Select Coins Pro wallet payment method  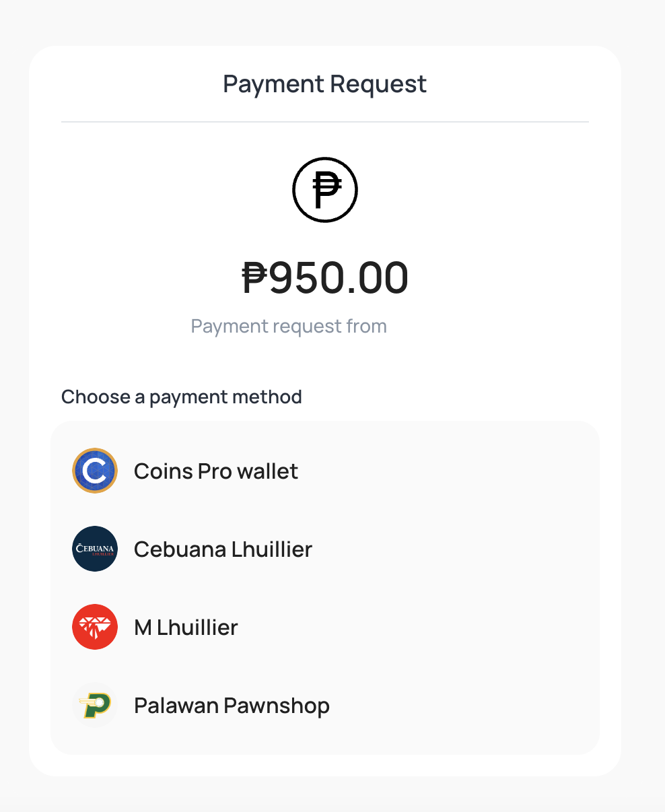tap(215, 471)
